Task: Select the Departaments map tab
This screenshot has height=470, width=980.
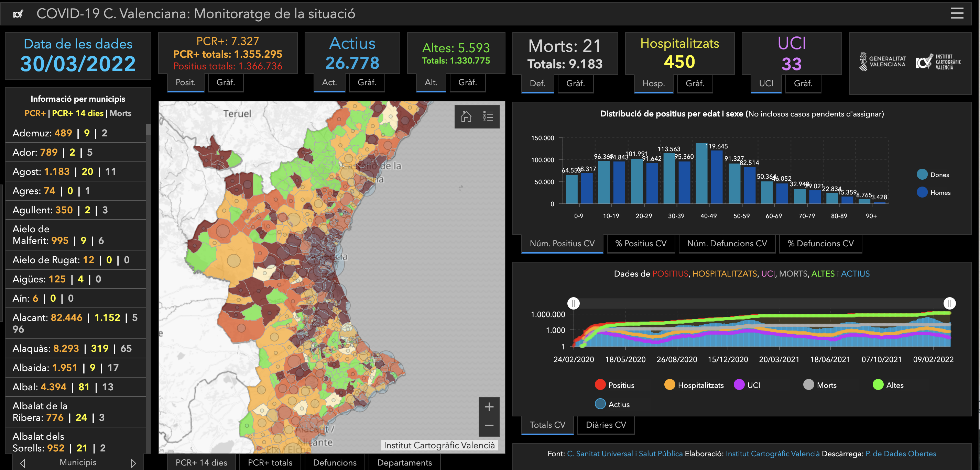Action: tap(404, 462)
